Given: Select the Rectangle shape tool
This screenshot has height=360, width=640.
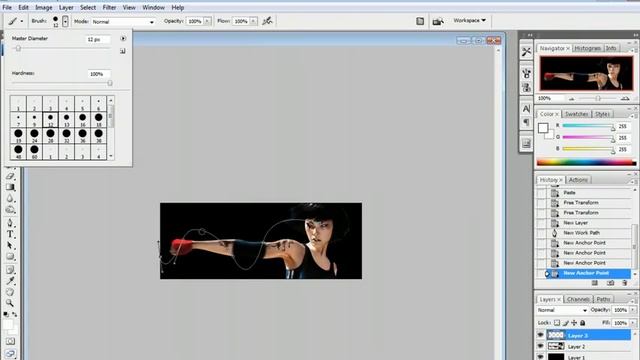Looking at the screenshot, I should [10, 257].
